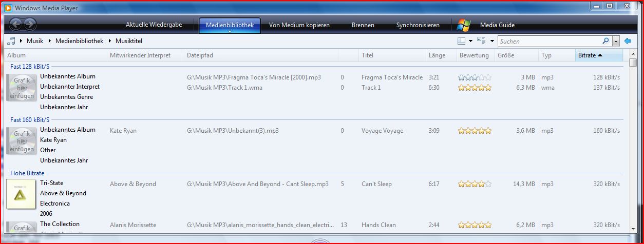This screenshot has width=644, height=244.
Task: Click Tri-State album name
Action: (52, 183)
